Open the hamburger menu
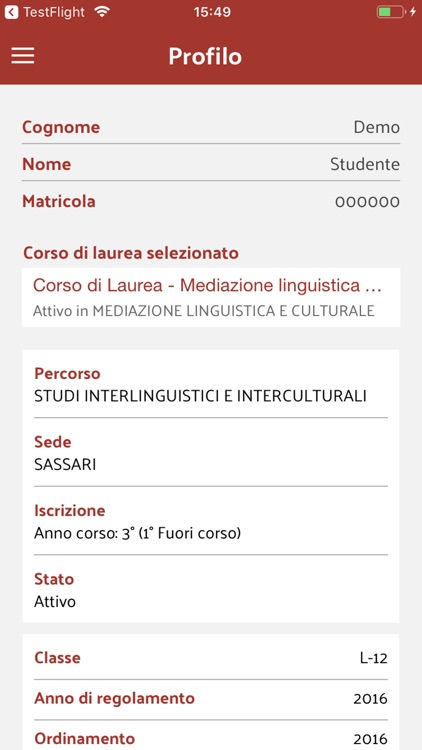 22,56
